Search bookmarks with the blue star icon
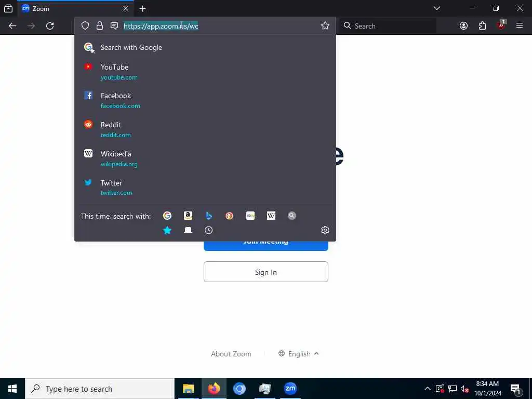Image resolution: width=532 pixels, height=399 pixels. pyautogui.click(x=167, y=230)
